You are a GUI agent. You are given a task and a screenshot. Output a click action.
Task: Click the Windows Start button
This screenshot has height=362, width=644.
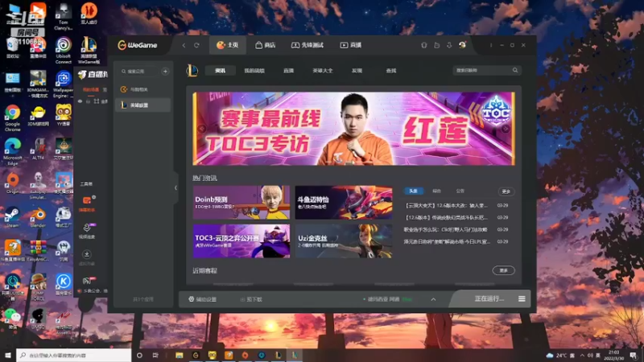click(8, 355)
